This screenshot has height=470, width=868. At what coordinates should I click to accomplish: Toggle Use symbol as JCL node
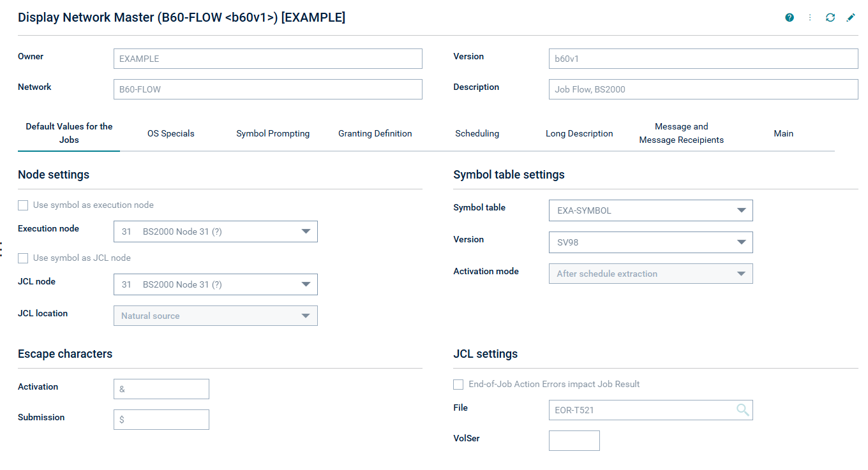23,258
